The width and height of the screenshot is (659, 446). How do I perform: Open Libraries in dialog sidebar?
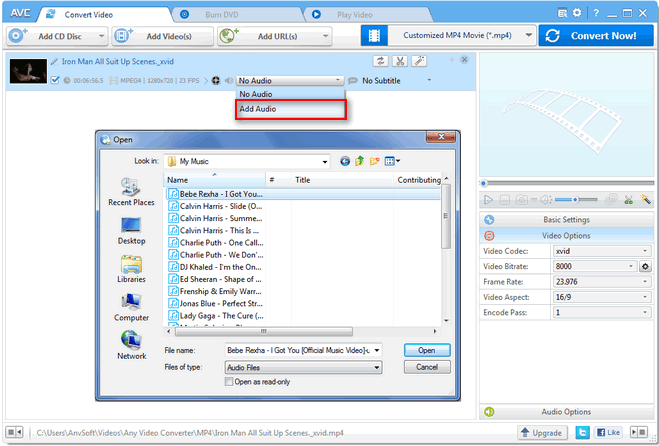click(x=131, y=269)
